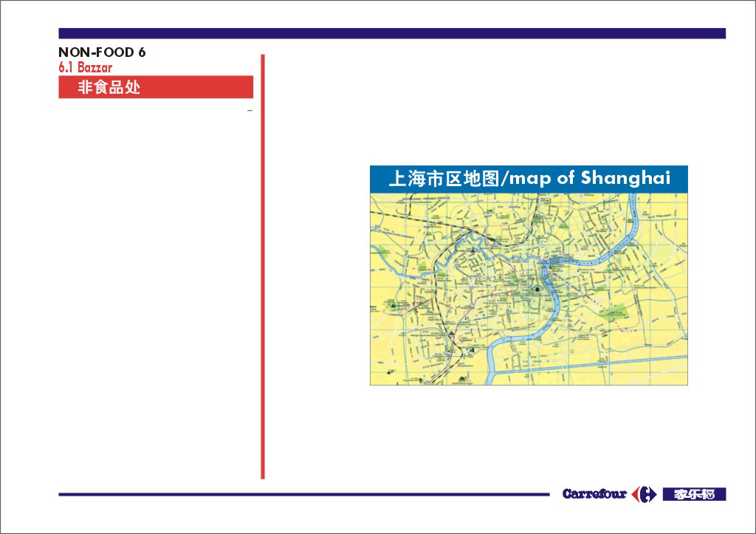The width and height of the screenshot is (756, 534).
Task: Click the dark blue header bar at top
Action: 391,33
